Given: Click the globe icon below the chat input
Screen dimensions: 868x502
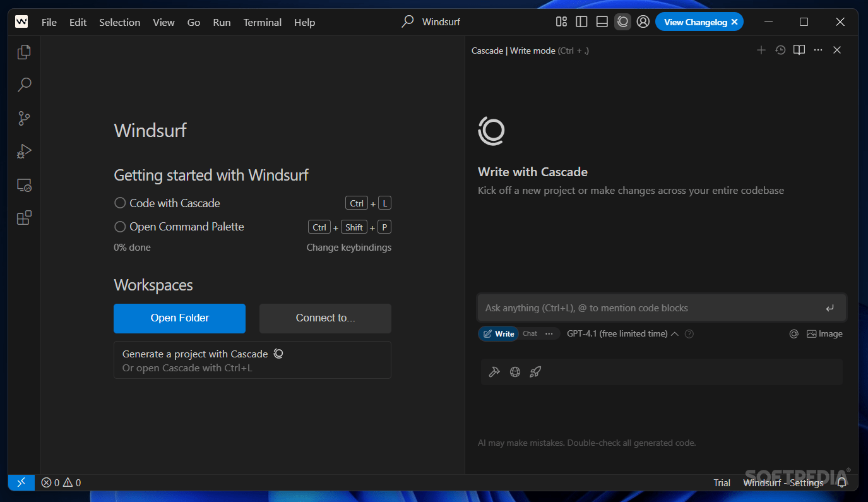Looking at the screenshot, I should [515, 372].
